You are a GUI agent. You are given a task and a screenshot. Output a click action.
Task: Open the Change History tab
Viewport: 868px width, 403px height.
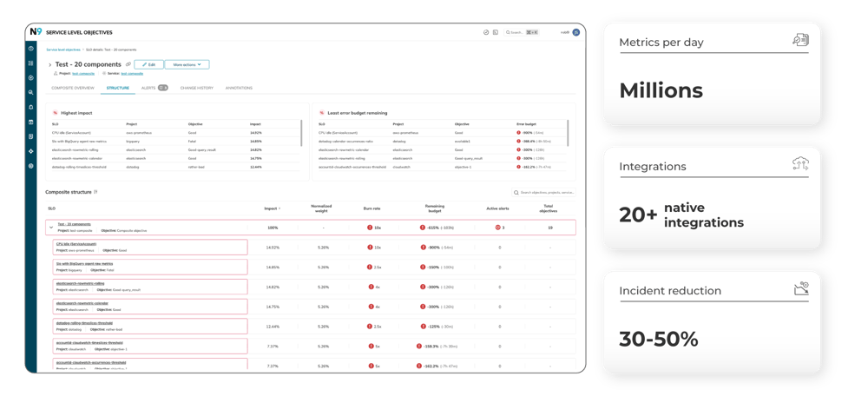pyautogui.click(x=196, y=88)
